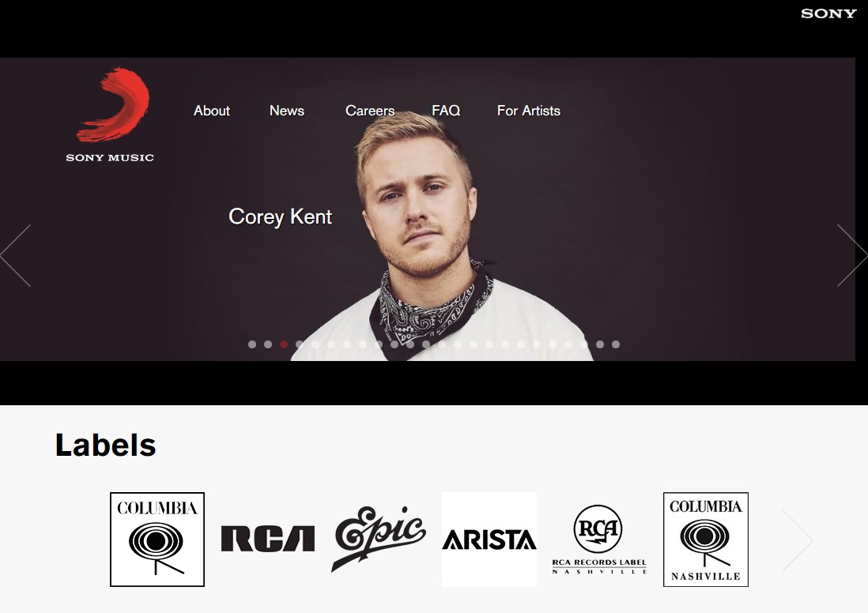
Task: Show more labels with right chevron
Action: tap(798, 540)
